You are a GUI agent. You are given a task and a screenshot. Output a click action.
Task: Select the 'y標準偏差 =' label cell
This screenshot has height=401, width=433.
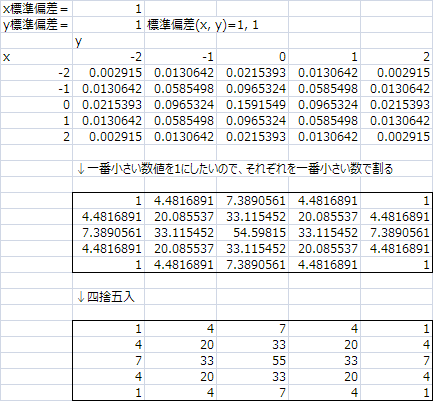(x=36, y=25)
